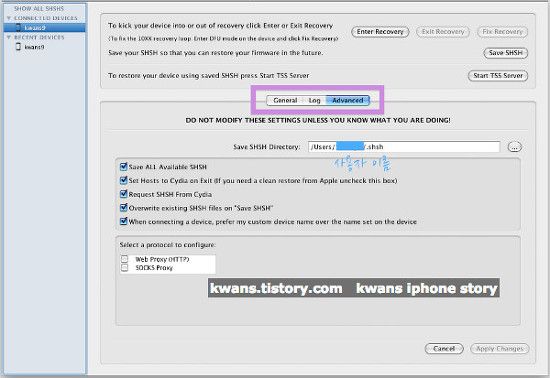The image size is (550, 378).
Task: Uncheck Save ALL Available SHSH
Action: tap(123, 167)
